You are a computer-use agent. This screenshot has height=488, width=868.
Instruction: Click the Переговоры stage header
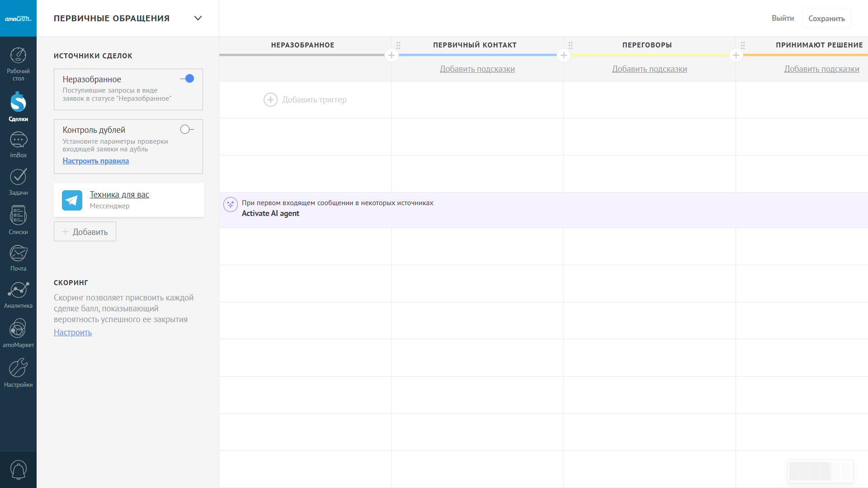647,45
